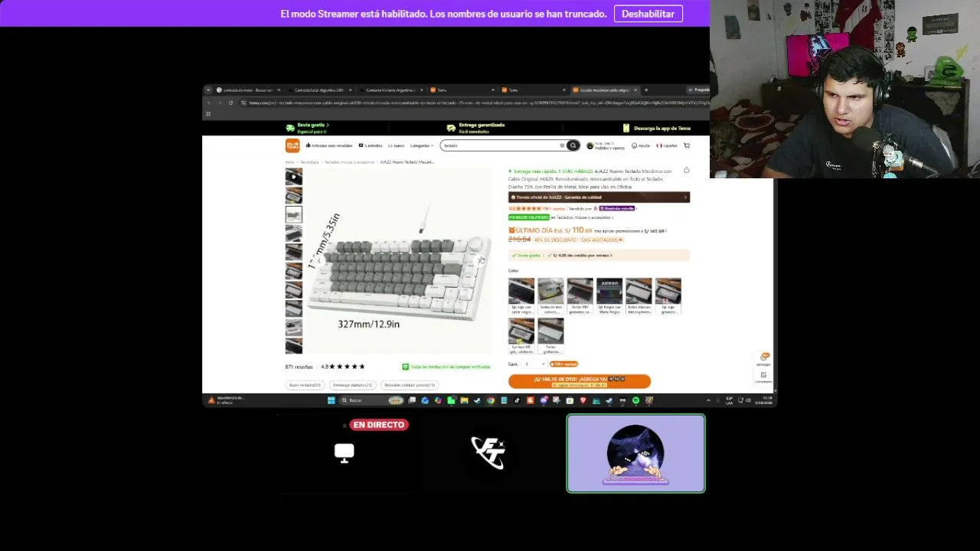Open the Pedidos y cuenta account menu
Screen dimensions: 980x551
pos(606,145)
